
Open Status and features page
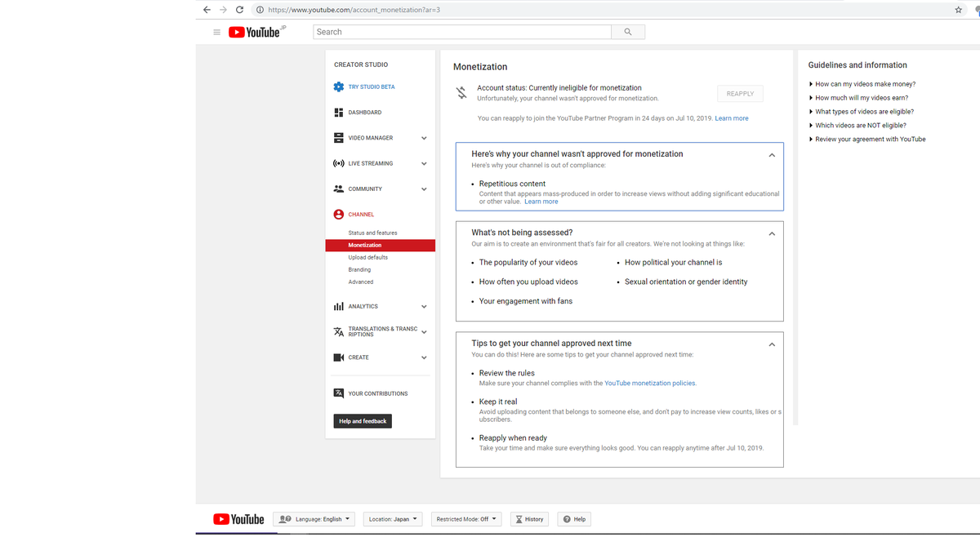click(x=372, y=233)
